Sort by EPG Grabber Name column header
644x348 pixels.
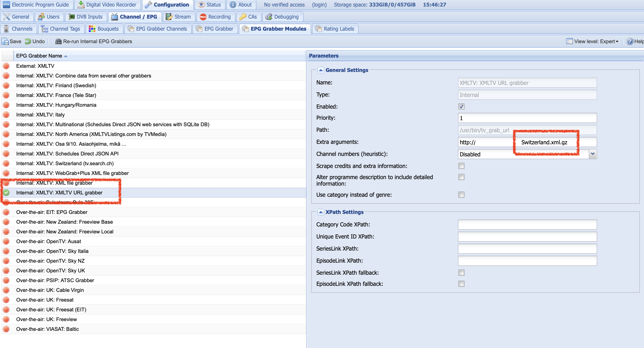coord(39,56)
